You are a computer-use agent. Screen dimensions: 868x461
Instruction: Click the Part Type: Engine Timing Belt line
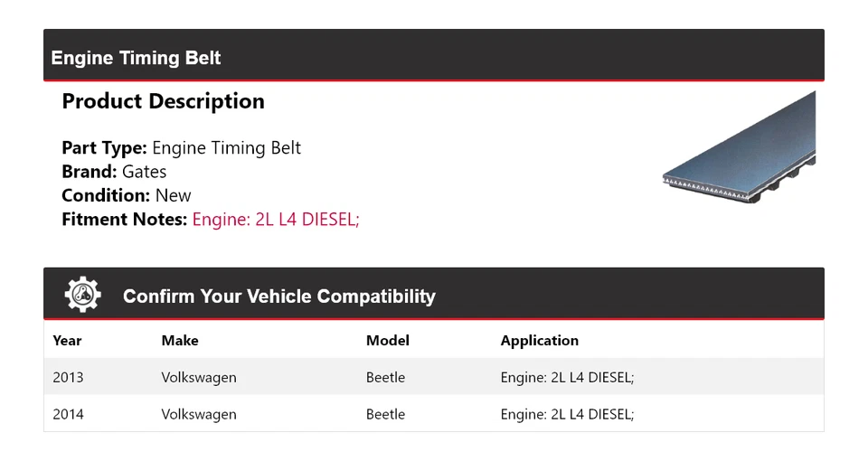[181, 148]
